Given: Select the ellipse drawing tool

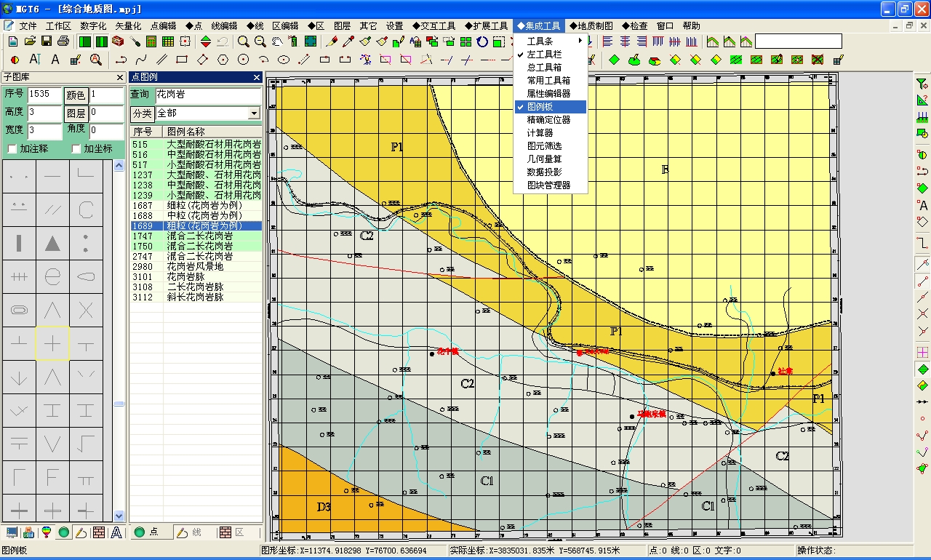Looking at the screenshot, I should pyautogui.click(x=284, y=60).
